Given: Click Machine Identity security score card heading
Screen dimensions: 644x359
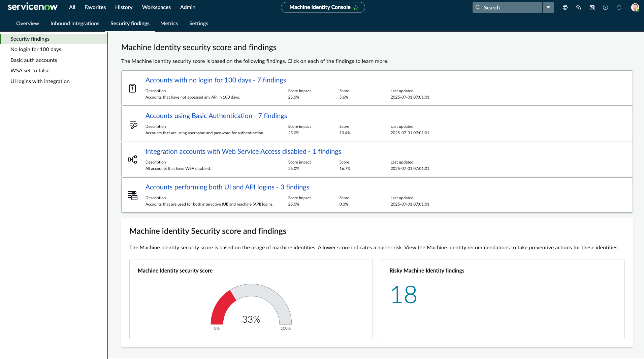Looking at the screenshot, I should click(175, 271).
